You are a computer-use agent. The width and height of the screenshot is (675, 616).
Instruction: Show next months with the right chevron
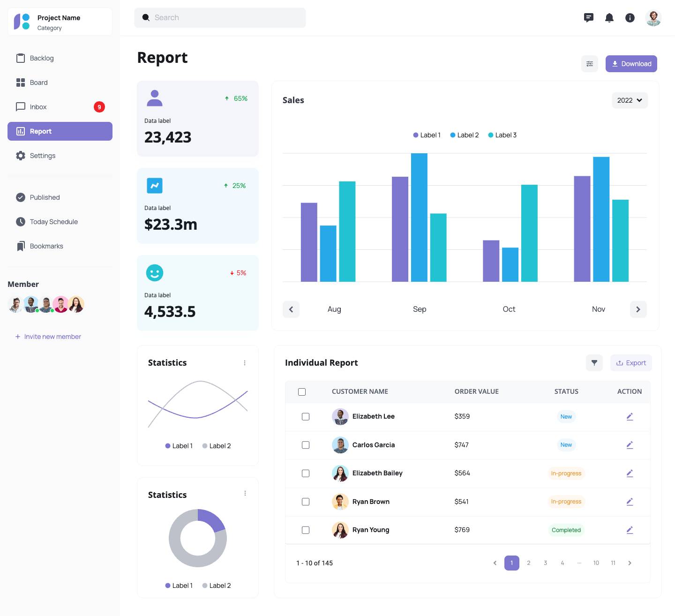click(x=638, y=309)
